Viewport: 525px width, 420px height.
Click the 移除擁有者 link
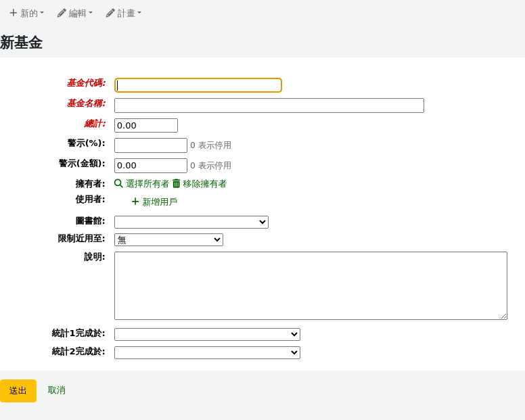tap(204, 183)
